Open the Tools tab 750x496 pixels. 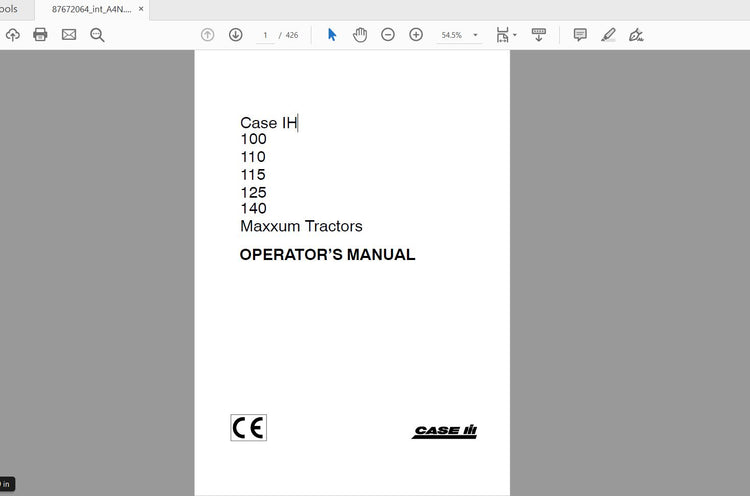tap(10, 9)
